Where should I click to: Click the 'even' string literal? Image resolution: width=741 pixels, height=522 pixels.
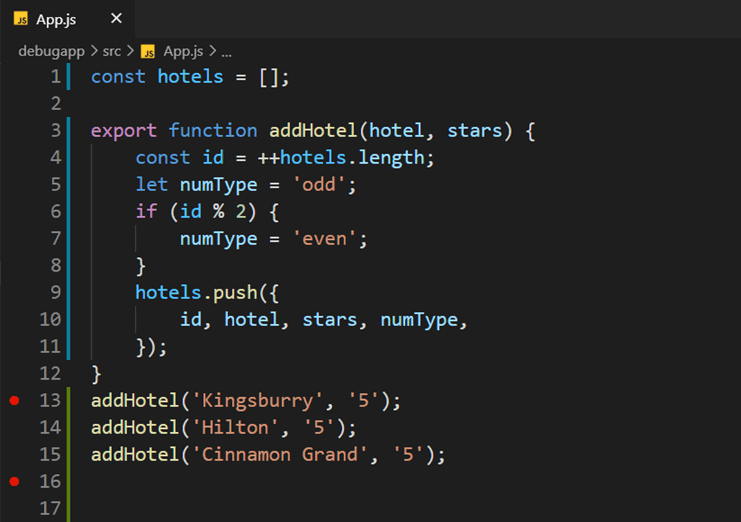pos(325,239)
